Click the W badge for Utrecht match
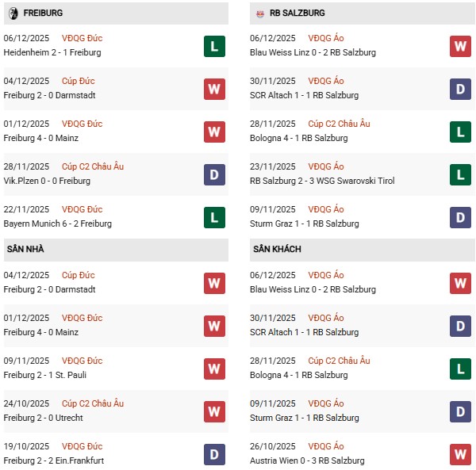This screenshot has width=476, height=470. [x=214, y=411]
